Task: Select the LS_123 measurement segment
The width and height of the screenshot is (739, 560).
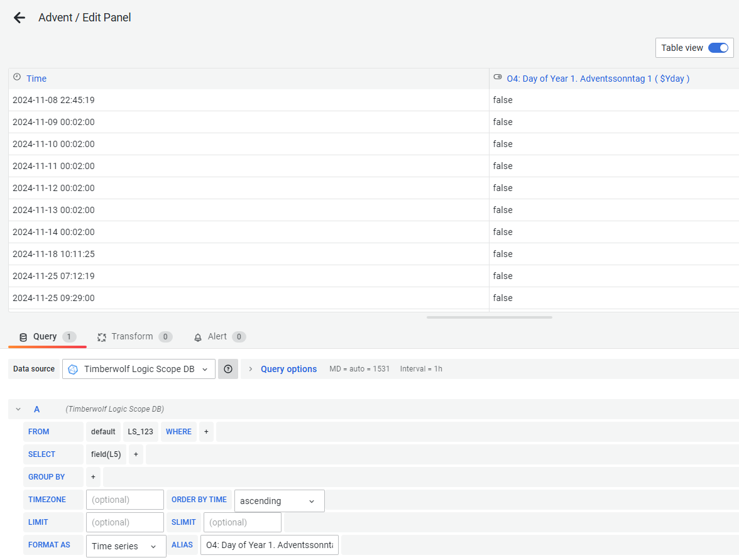Action: 141,432
